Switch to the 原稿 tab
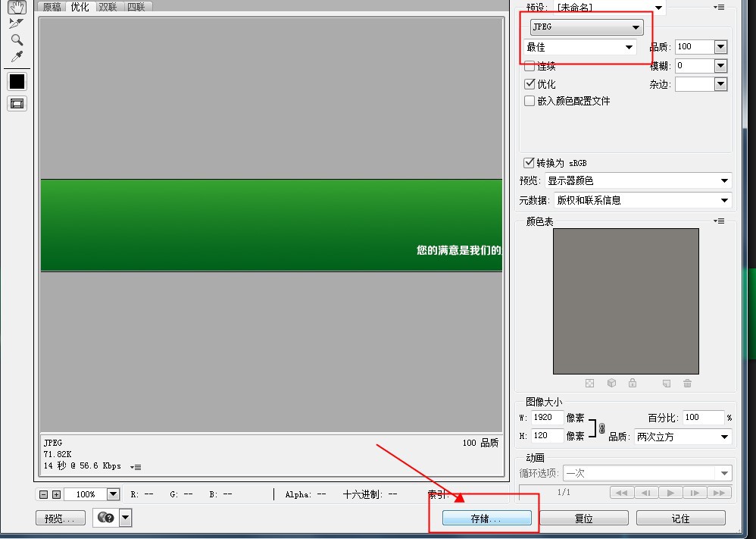756x539 pixels. pos(52,7)
